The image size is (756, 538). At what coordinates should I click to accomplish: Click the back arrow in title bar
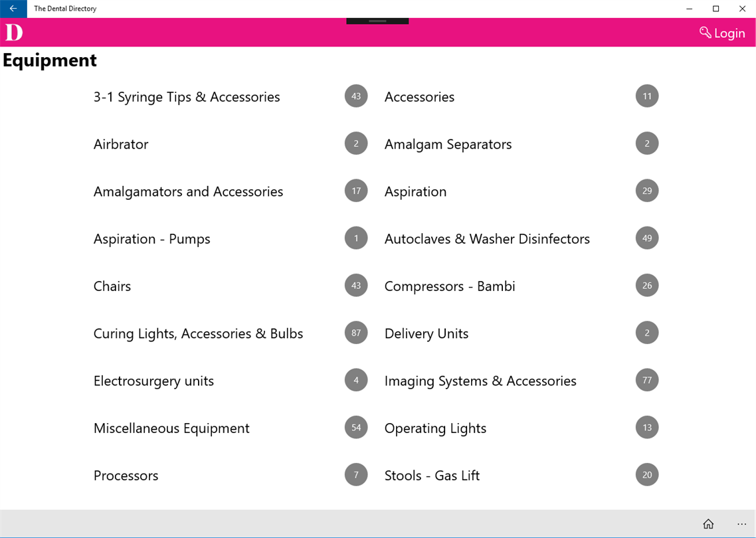(x=13, y=9)
